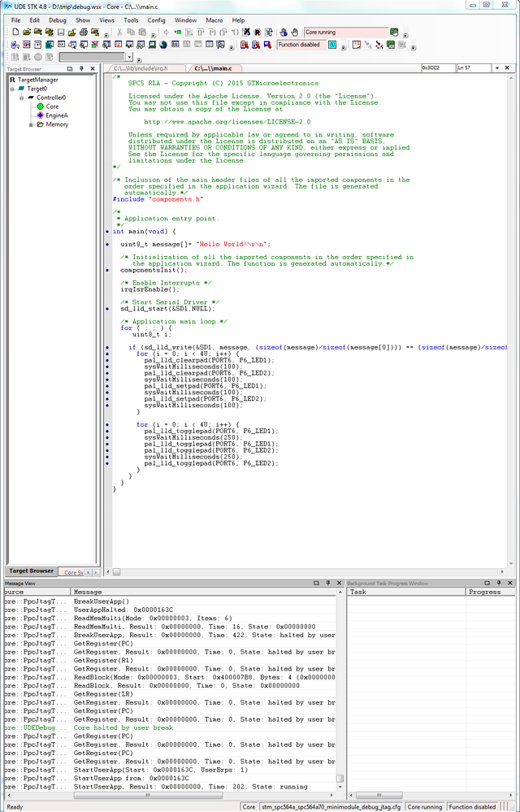This screenshot has width=520, height=812.
Task: Select the main.c editor tab
Action: (x=214, y=68)
